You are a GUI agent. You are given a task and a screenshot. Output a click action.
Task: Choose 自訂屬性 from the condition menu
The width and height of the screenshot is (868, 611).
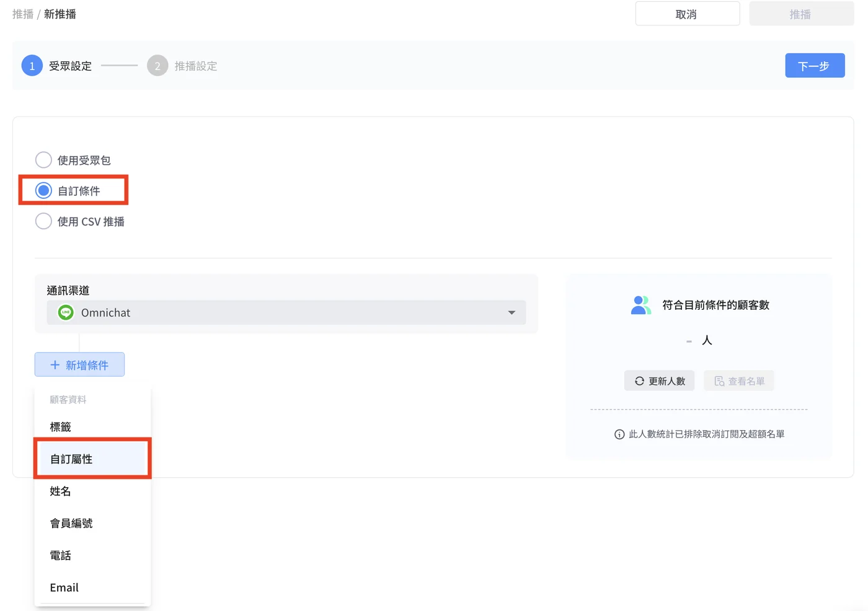(92, 459)
